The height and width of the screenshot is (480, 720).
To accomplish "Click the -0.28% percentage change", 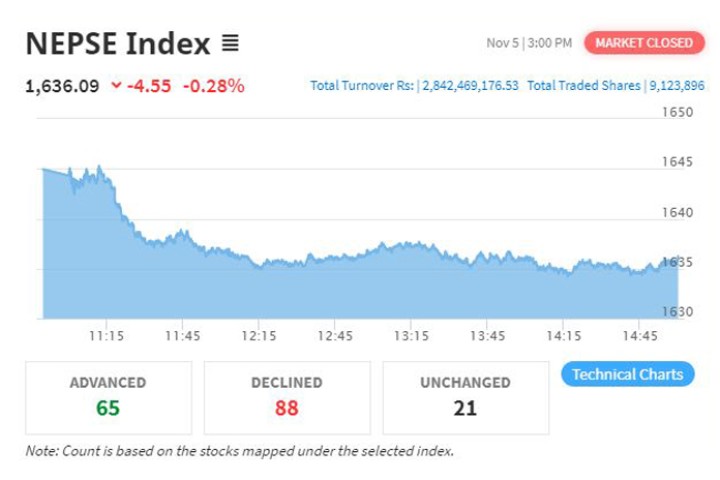I will click(213, 86).
